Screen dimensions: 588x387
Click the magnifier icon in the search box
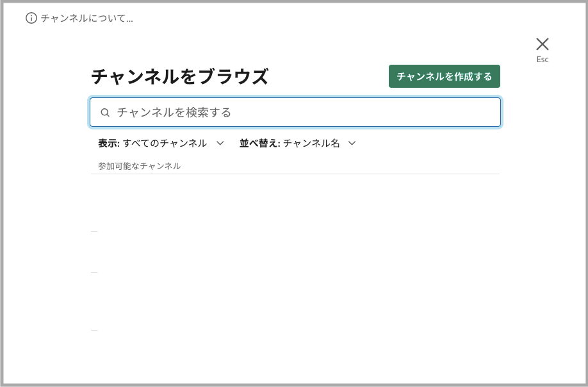(x=105, y=112)
